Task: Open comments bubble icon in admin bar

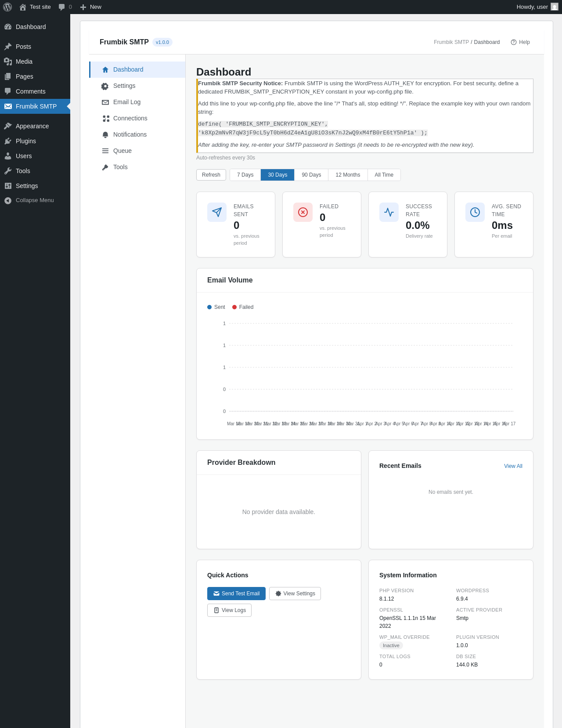Action: (x=62, y=7)
